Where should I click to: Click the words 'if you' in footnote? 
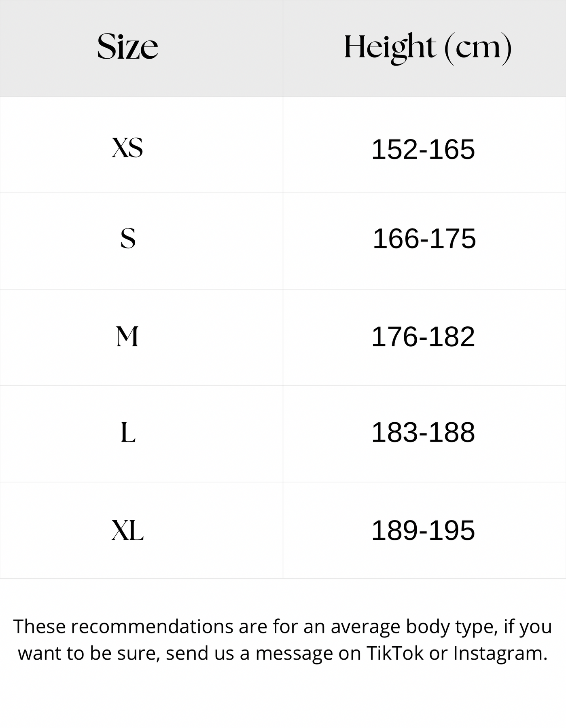point(528,626)
